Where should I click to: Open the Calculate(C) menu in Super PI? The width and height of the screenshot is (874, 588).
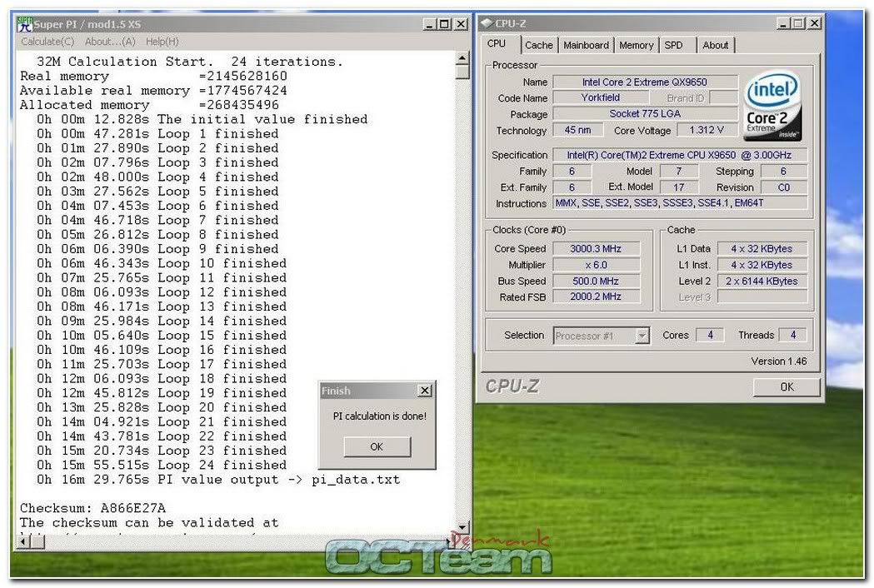[x=47, y=42]
